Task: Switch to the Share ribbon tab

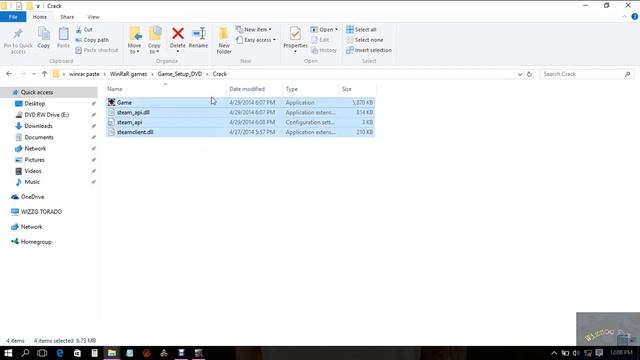Action: (67, 17)
